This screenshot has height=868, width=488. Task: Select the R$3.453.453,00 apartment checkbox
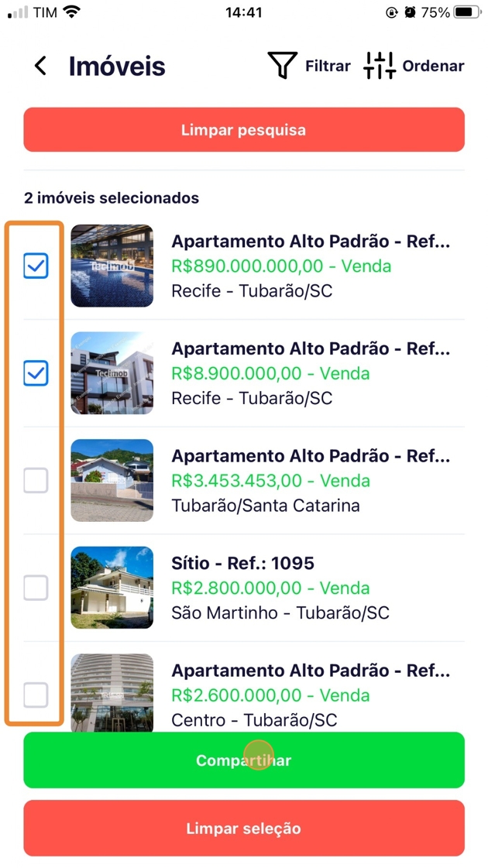coord(36,481)
